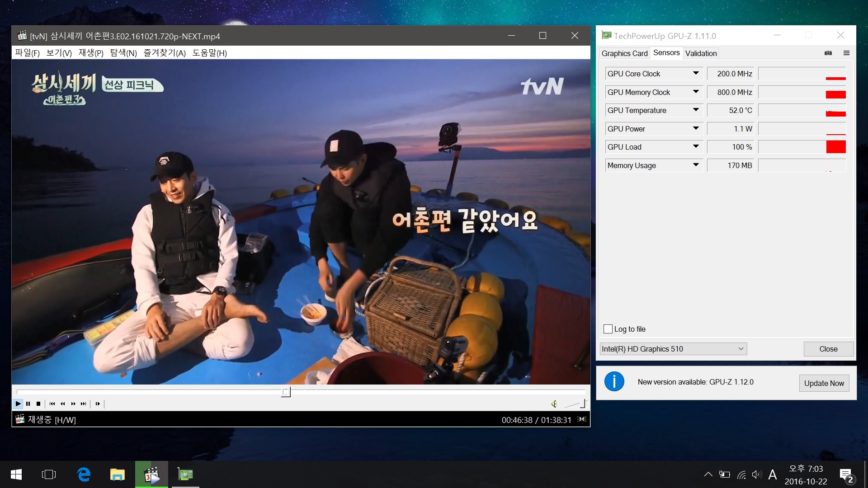The width and height of the screenshot is (868, 488).
Task: Click the battery icon in the system tray
Action: click(x=725, y=474)
